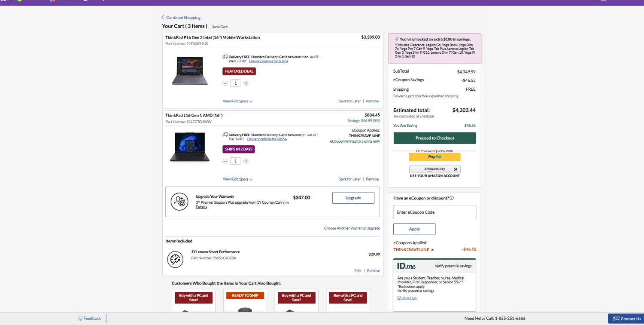The width and height of the screenshot is (644, 325).
Task: Click the THINK2SAVEJUNE applied coupon code
Action: (x=411, y=250)
